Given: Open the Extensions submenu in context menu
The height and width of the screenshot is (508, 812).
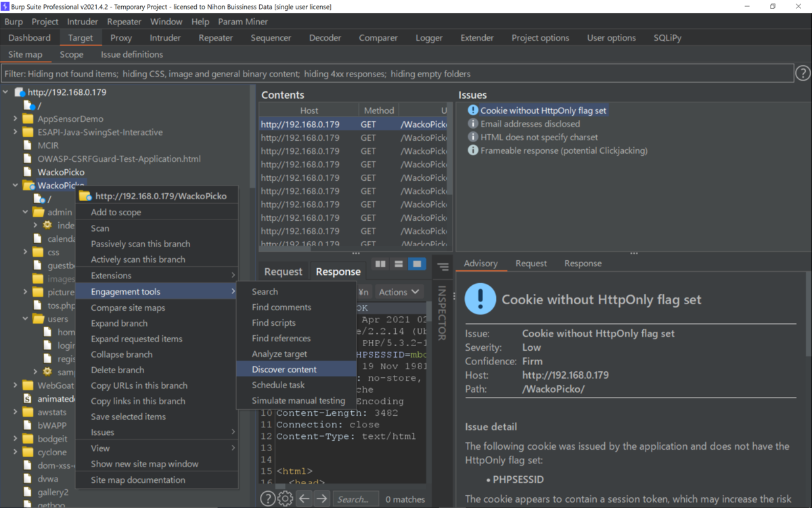Looking at the screenshot, I should coord(156,276).
